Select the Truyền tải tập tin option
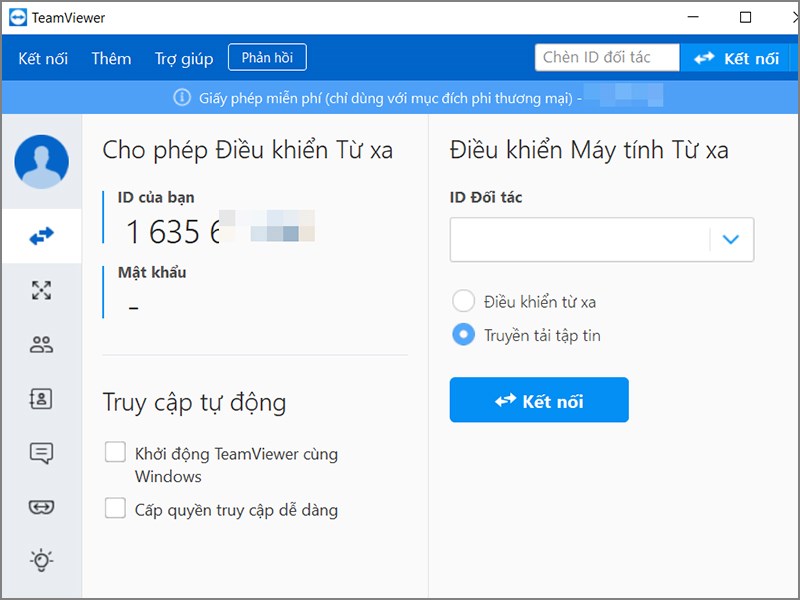 [462, 335]
